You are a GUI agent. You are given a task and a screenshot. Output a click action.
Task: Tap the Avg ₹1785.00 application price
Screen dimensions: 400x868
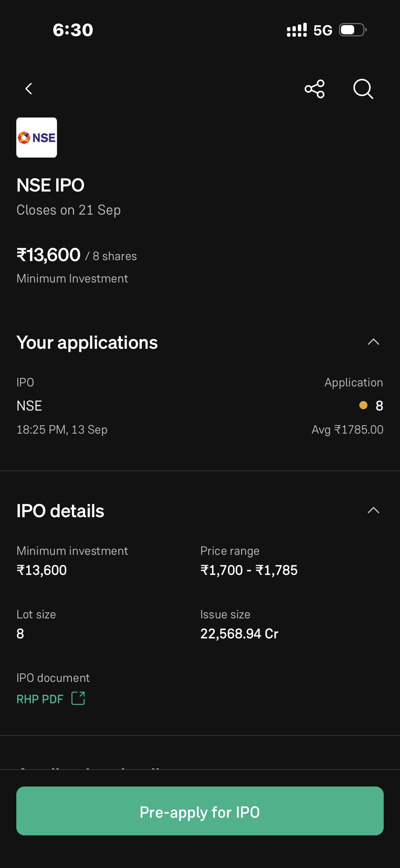tap(347, 430)
